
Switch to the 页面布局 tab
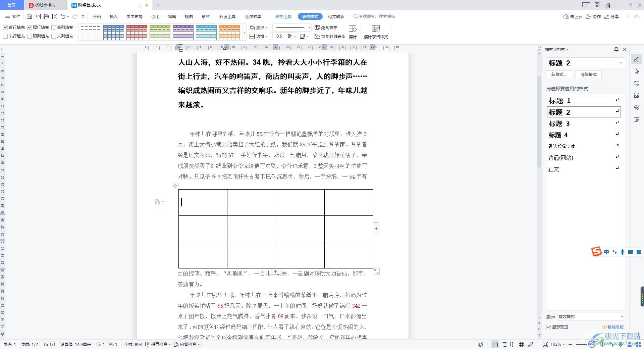pos(135,16)
